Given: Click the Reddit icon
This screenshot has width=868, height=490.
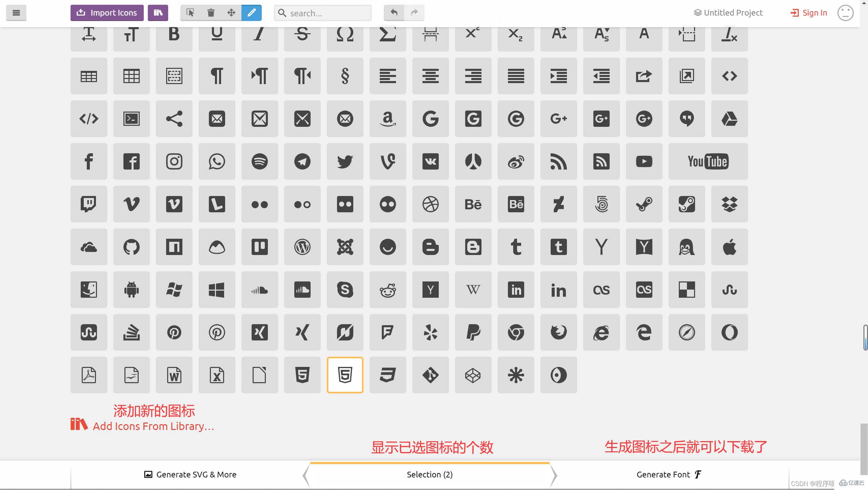Looking at the screenshot, I should 388,289.
